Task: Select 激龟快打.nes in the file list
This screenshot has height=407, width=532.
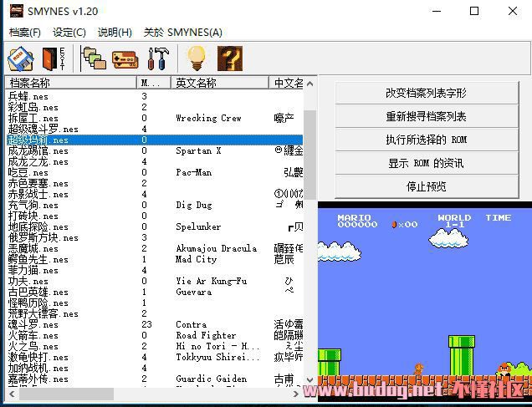Action: [38, 357]
